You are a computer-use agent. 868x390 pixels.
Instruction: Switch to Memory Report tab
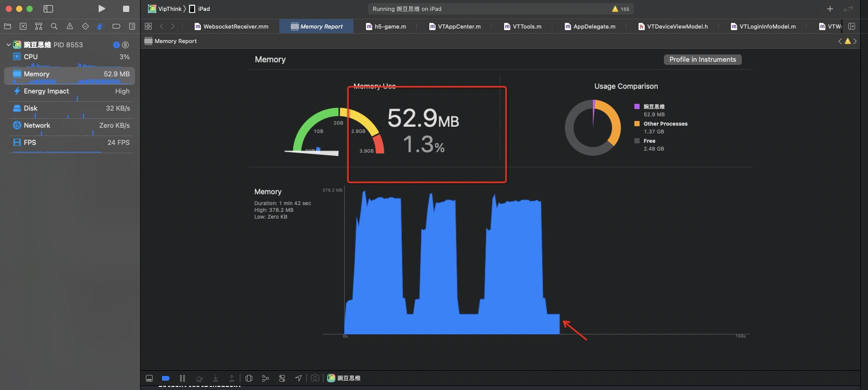coord(317,26)
